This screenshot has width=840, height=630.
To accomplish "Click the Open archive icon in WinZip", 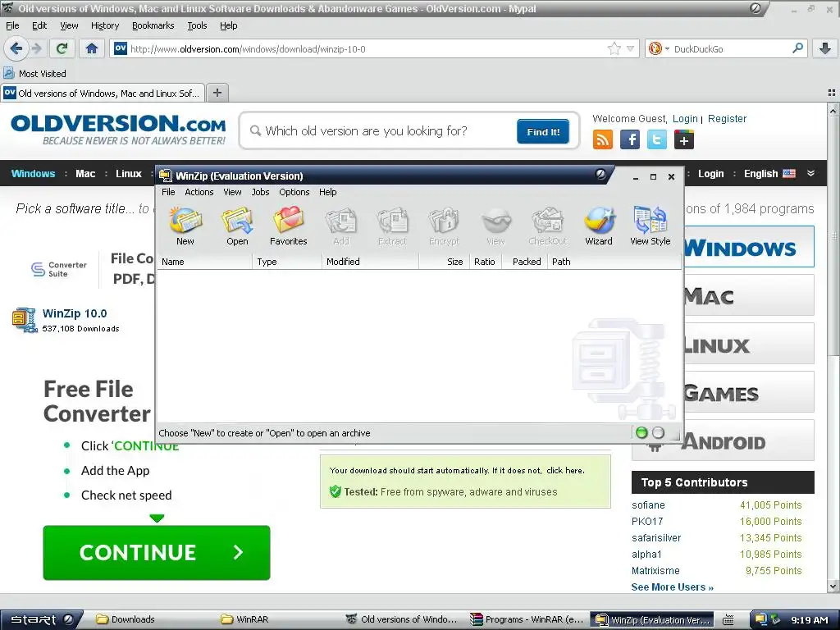I will (237, 226).
